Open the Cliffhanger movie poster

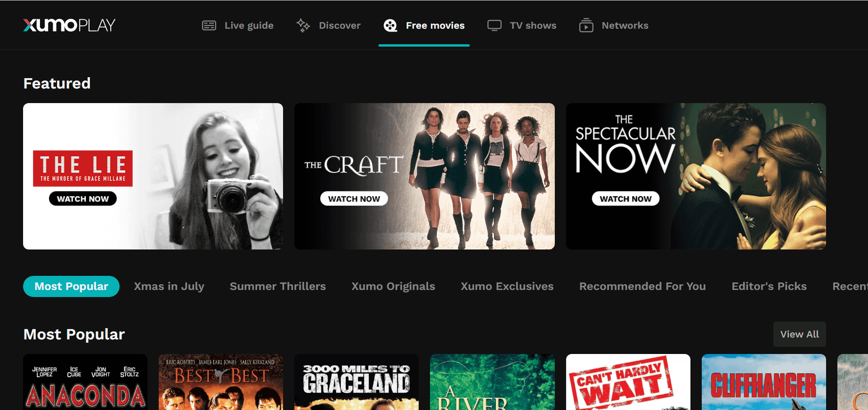tap(764, 382)
